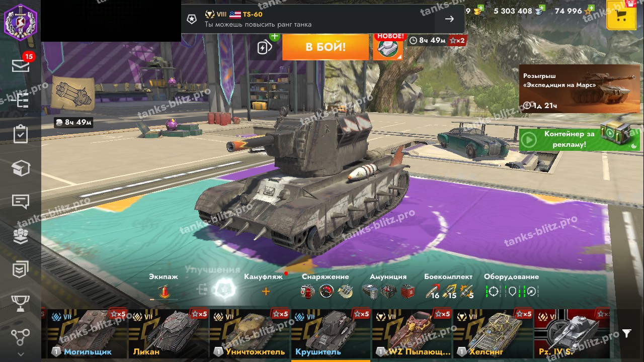Open the missions clipboard icon in sidebar
Viewport: 644px width, 362px height.
tap(21, 134)
